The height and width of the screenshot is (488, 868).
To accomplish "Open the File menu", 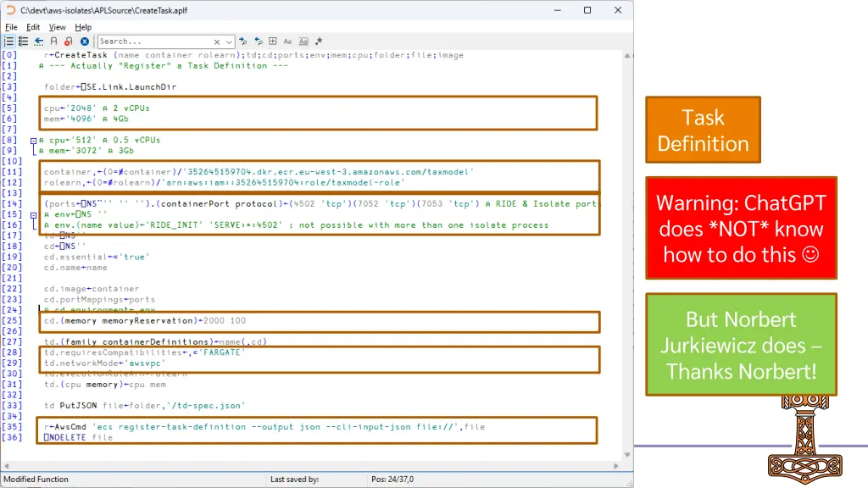I will [11, 27].
